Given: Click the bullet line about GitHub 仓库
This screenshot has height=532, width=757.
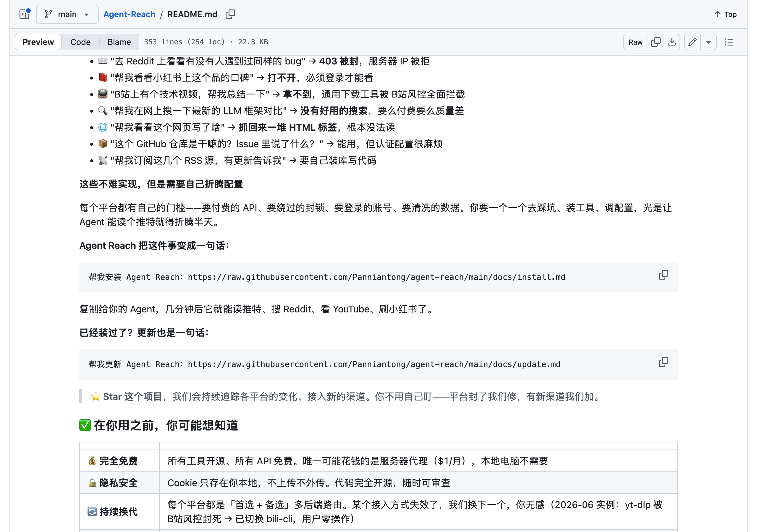Looking at the screenshot, I should click(x=270, y=144).
